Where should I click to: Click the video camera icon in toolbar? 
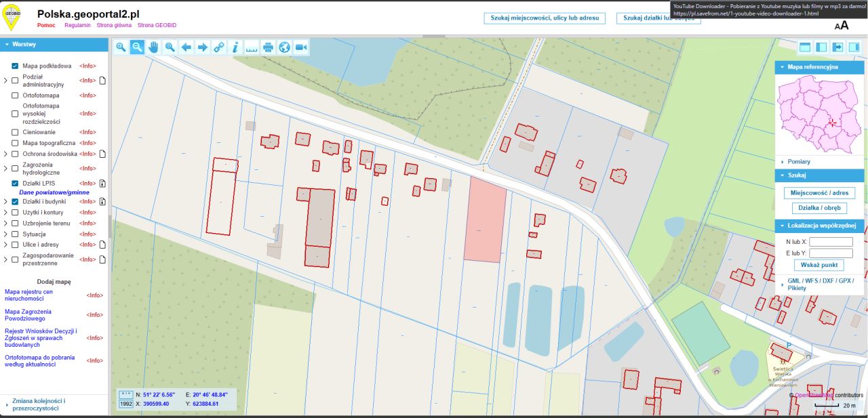(x=301, y=47)
